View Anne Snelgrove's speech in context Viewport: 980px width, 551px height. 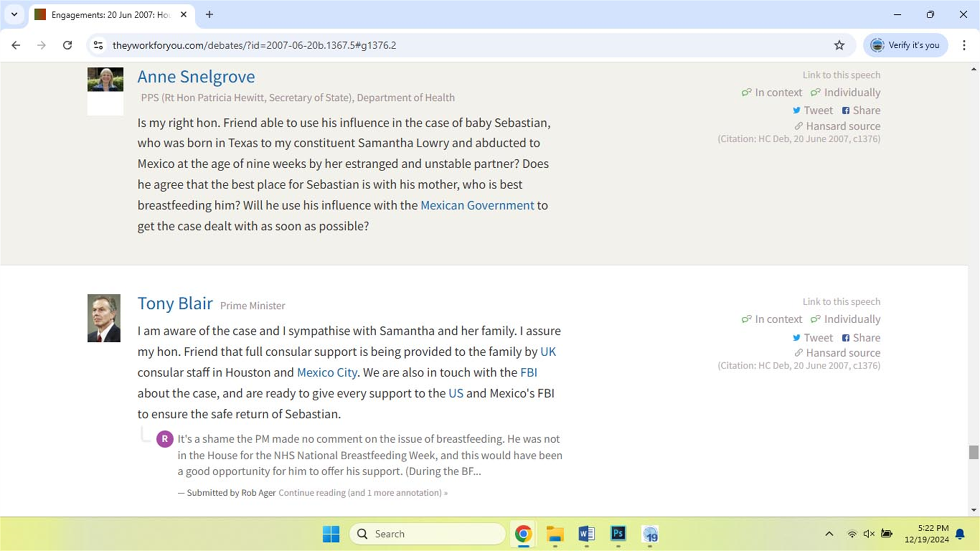[x=772, y=92]
